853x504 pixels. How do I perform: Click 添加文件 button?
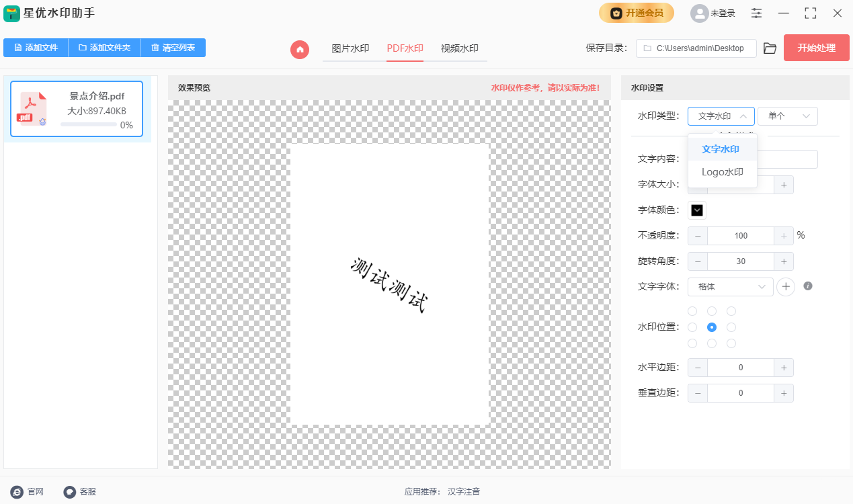[36, 48]
